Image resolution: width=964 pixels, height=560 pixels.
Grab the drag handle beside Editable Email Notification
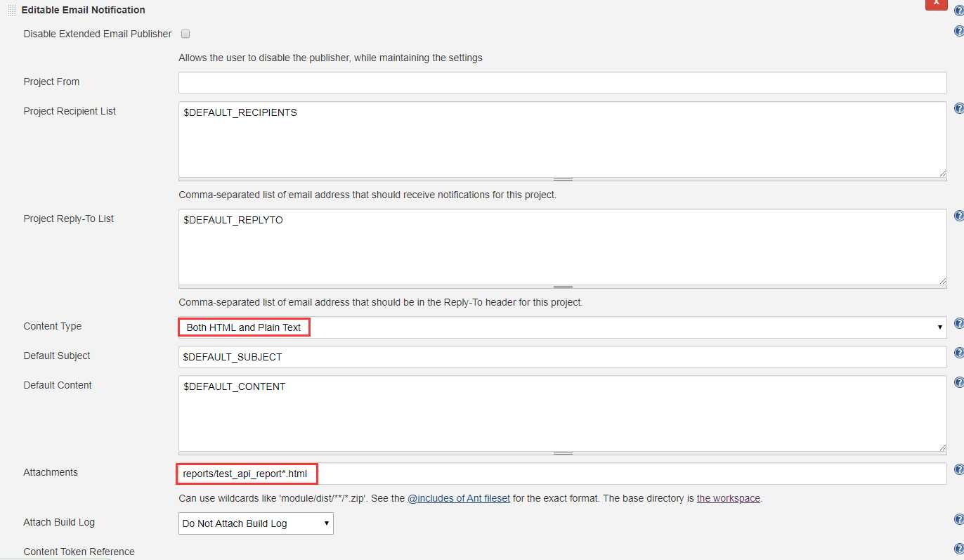coord(11,11)
